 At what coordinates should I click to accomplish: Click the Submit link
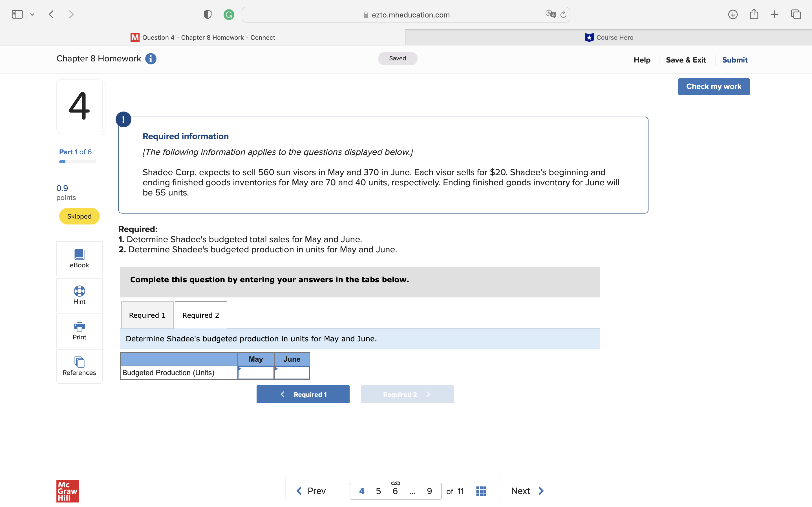(x=734, y=60)
